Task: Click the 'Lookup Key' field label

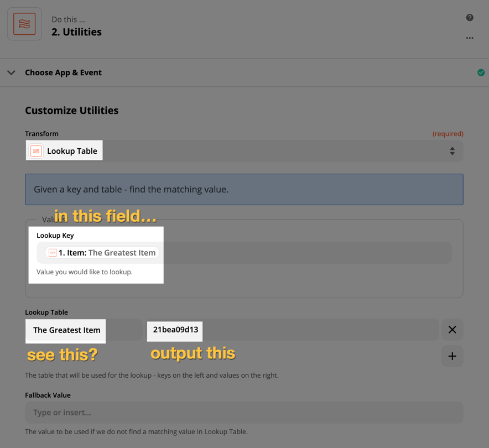Action: (x=55, y=236)
